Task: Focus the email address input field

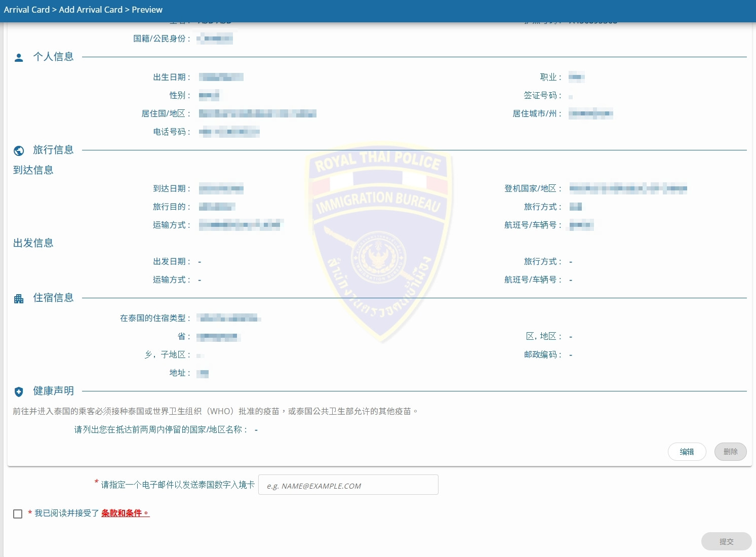Action: [348, 485]
